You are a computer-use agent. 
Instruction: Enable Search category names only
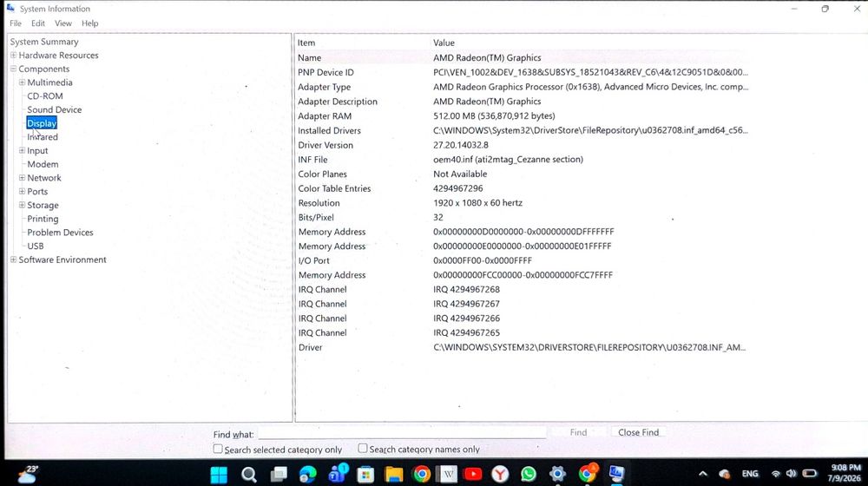coord(363,449)
